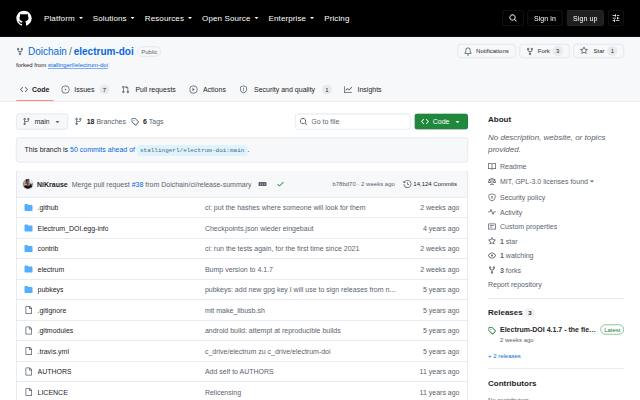Viewport: 640px width, 400px height.
Task: Switch to Security and quality tab
Action: pyautogui.click(x=285, y=89)
